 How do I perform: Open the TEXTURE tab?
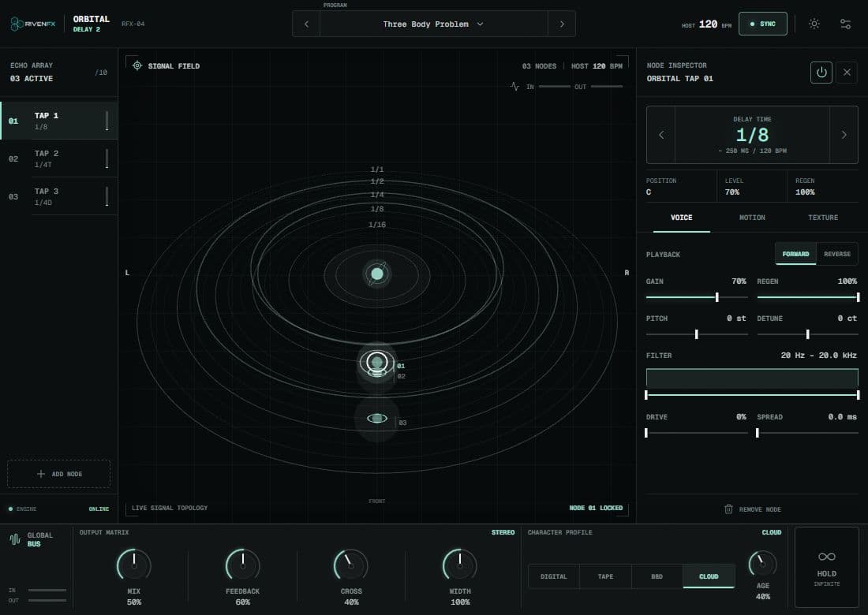tap(822, 218)
